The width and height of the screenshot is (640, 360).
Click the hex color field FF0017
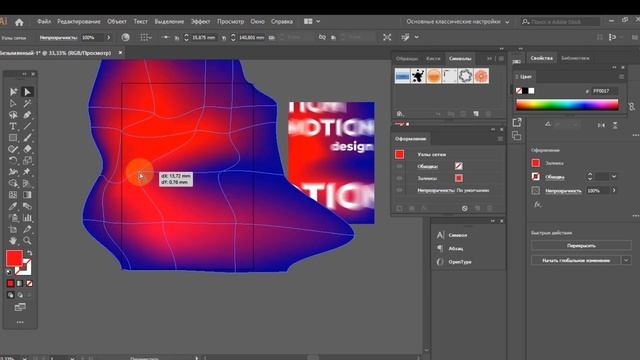(604, 91)
